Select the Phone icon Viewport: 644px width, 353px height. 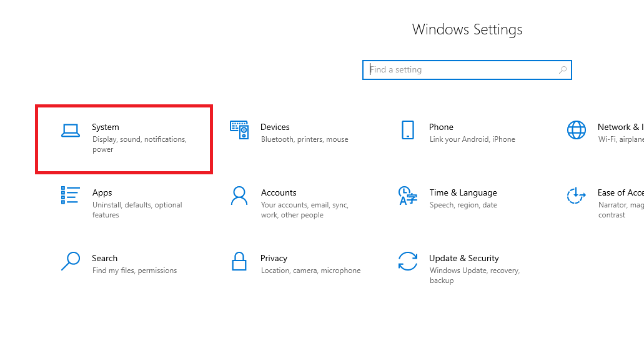[x=408, y=130]
